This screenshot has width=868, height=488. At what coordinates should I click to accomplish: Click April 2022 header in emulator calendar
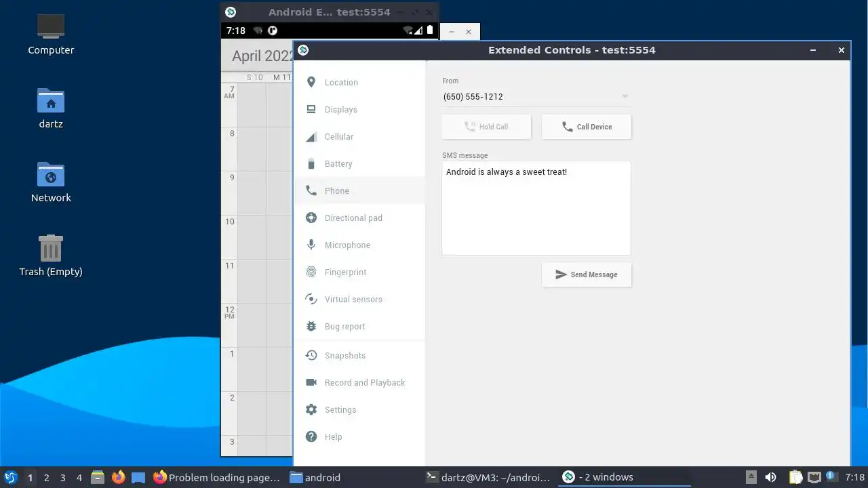click(262, 56)
